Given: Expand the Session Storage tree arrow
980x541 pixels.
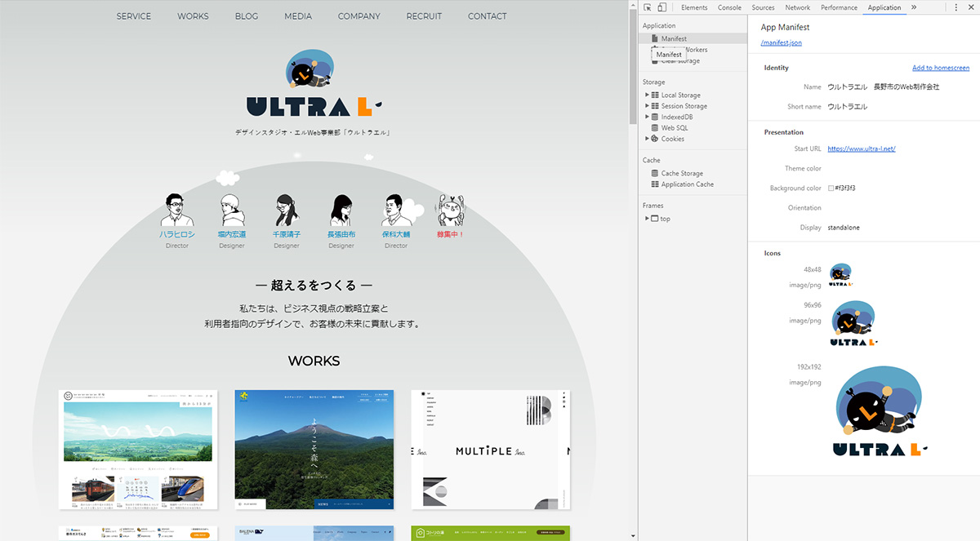Looking at the screenshot, I should pyautogui.click(x=647, y=106).
